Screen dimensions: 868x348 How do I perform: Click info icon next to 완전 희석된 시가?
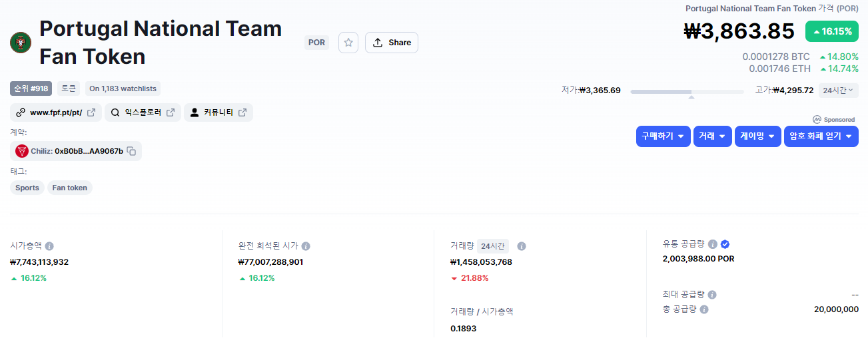point(306,246)
